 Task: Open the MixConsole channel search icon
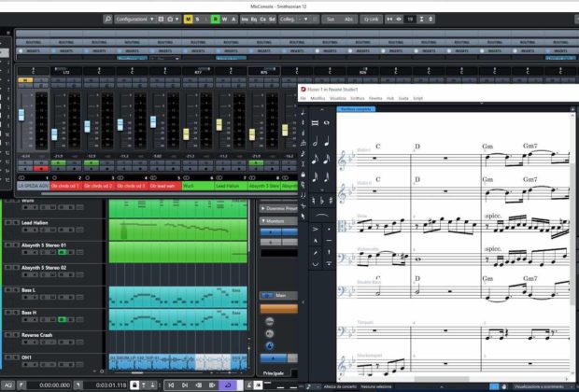tap(107, 19)
